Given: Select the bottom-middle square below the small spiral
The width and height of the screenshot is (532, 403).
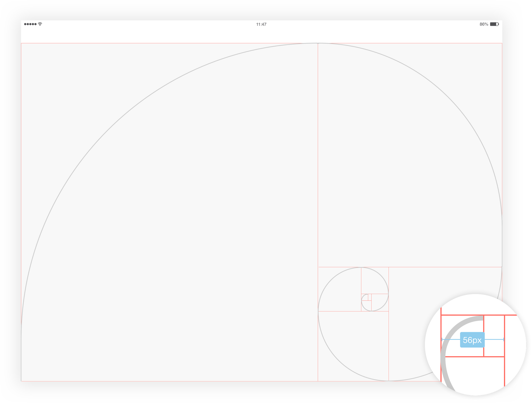Looking at the screenshot, I should pyautogui.click(x=353, y=346).
